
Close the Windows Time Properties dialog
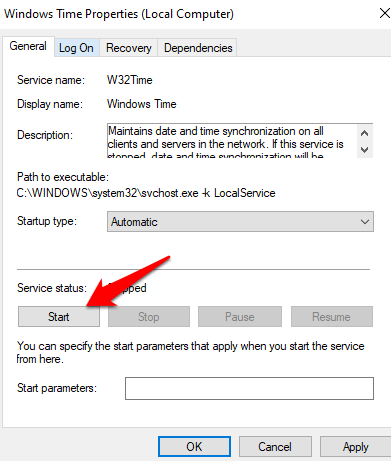[385, 13]
